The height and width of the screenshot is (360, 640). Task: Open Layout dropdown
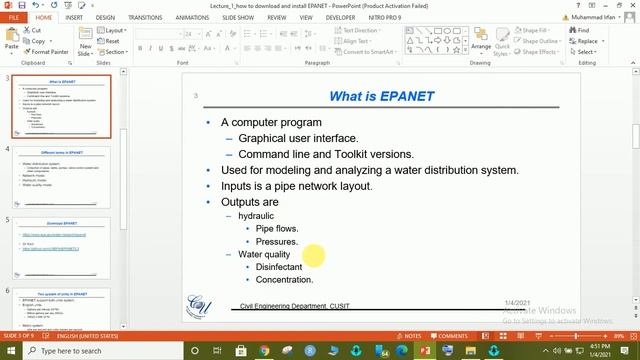(112, 30)
